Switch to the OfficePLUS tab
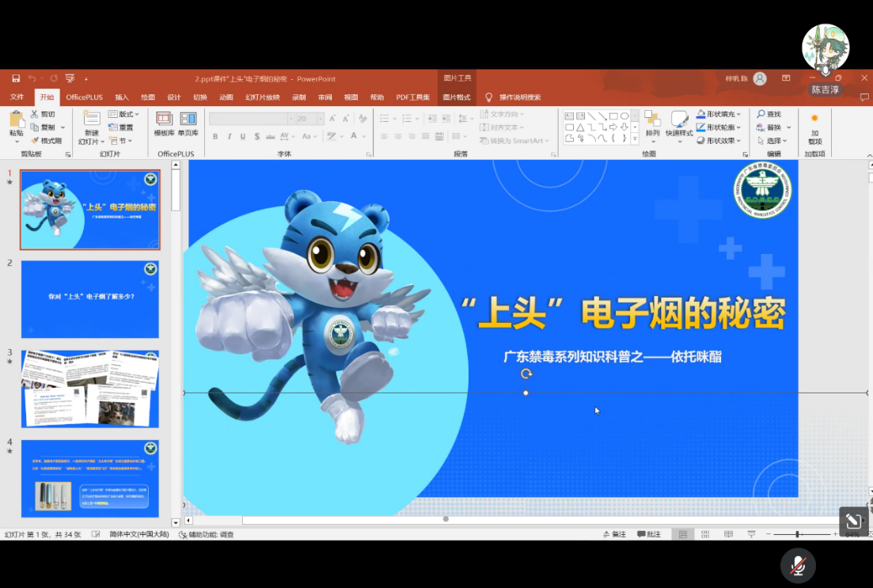Image resolution: width=873 pixels, height=588 pixels. coord(84,97)
